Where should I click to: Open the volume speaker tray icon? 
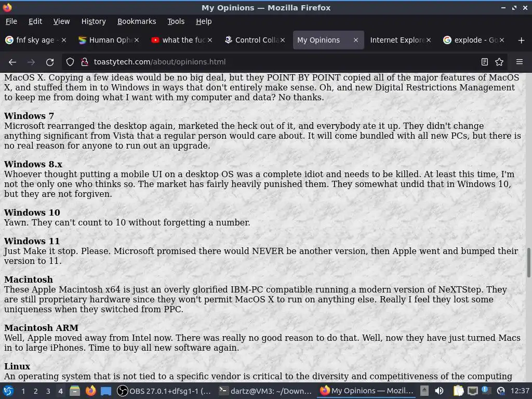click(x=439, y=391)
